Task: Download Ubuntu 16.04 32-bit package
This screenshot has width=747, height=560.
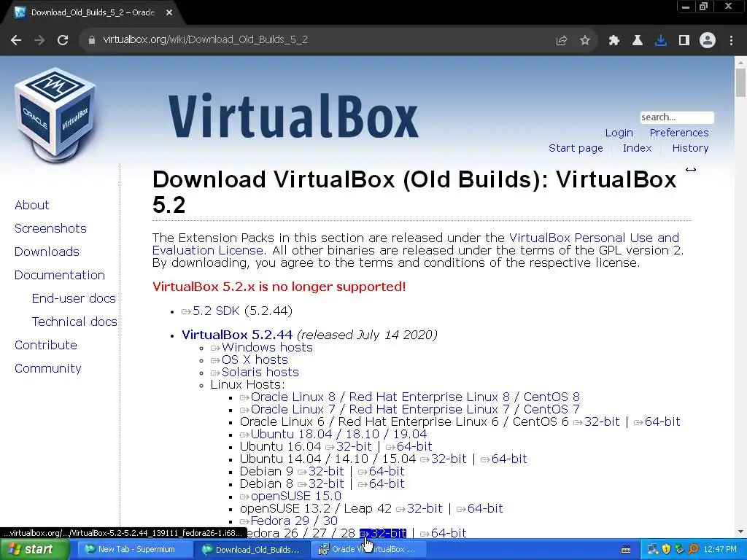Action: click(x=354, y=447)
